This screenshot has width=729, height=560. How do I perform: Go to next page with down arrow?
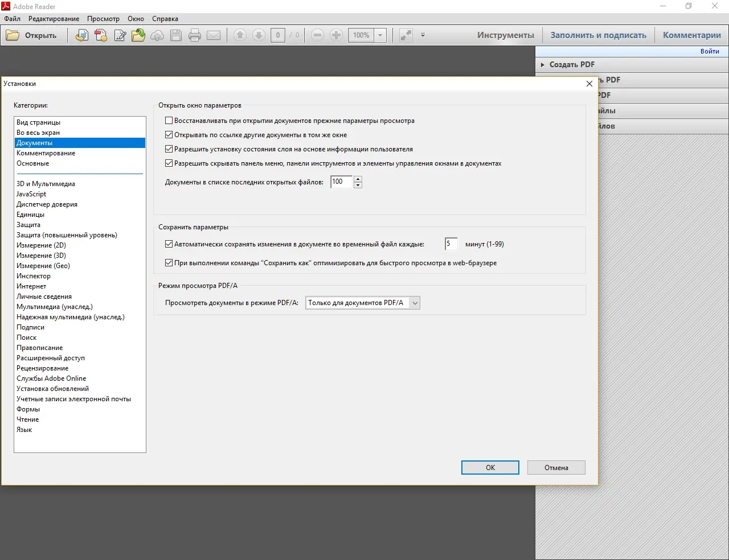click(x=259, y=35)
